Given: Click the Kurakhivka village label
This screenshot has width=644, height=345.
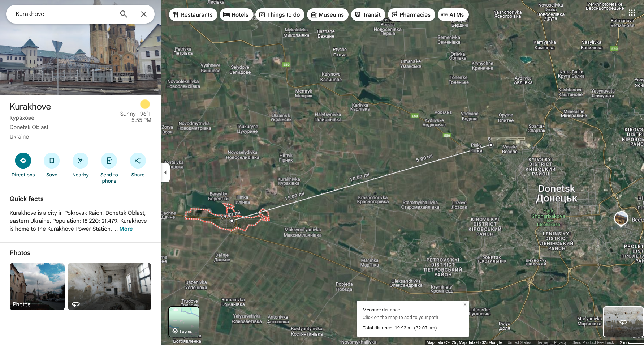Looking at the screenshot, I should tap(289, 182).
